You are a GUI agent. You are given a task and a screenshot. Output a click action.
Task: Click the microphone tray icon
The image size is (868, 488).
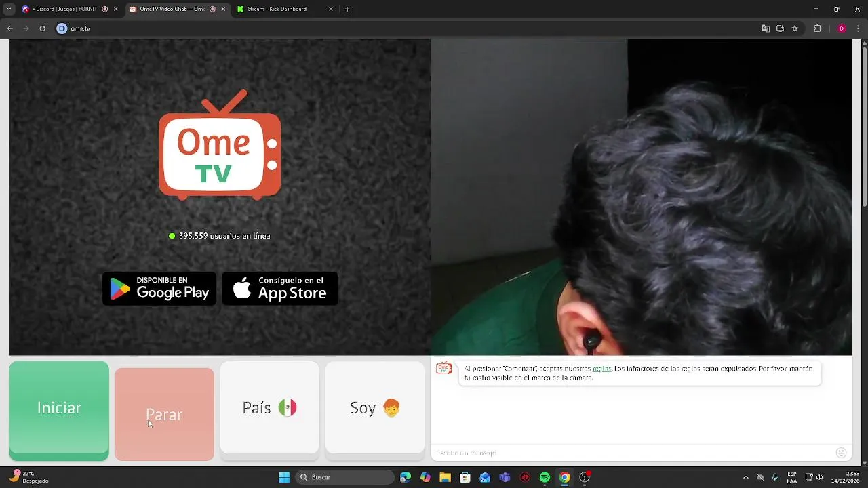(x=774, y=477)
